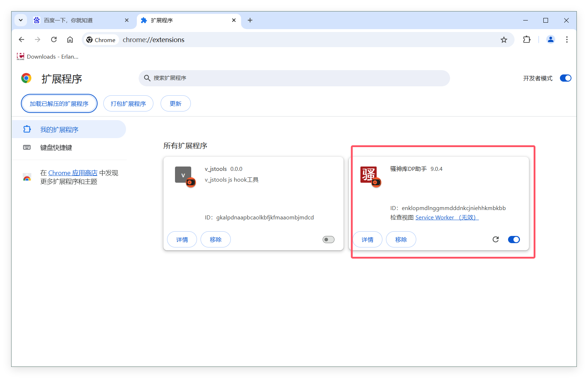Open 键盘快捷键 in the sidebar
588x378 pixels.
pos(69,147)
